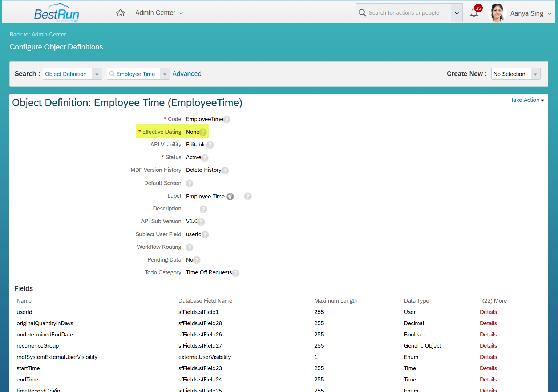
Task: Click the Advanced search link
Action: tap(187, 74)
